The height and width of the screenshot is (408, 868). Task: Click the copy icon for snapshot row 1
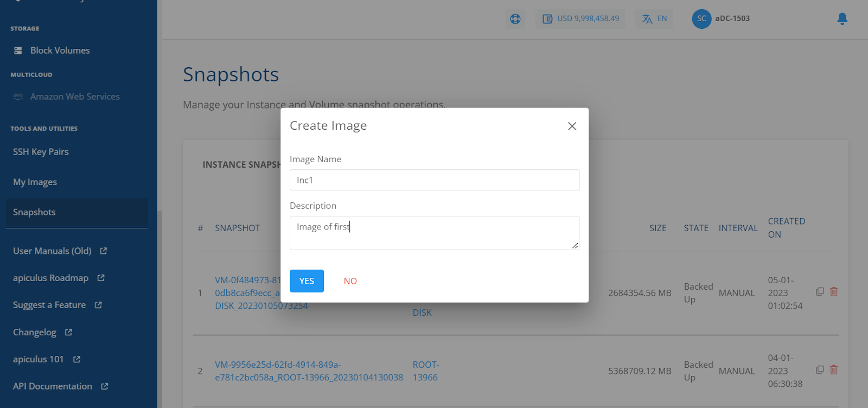click(x=820, y=292)
